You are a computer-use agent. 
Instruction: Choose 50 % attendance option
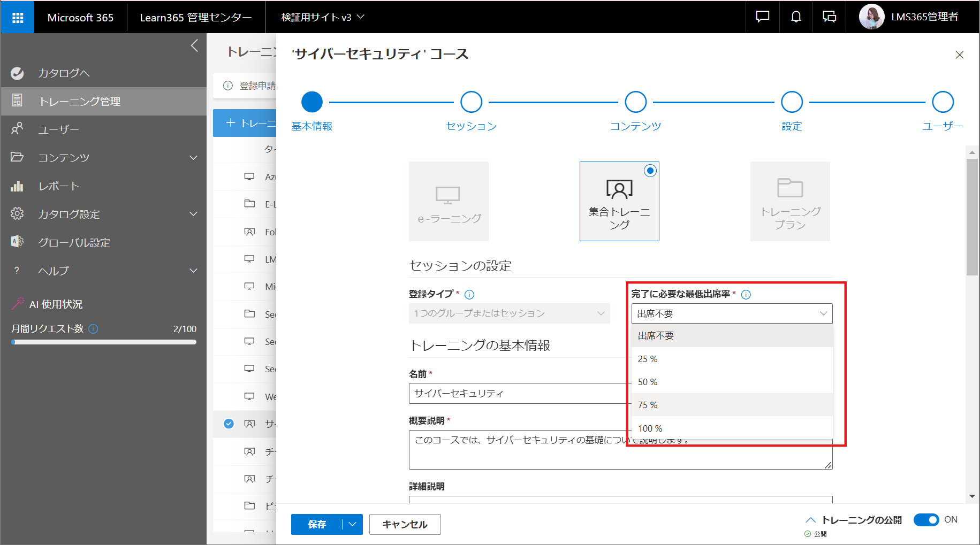(x=732, y=382)
